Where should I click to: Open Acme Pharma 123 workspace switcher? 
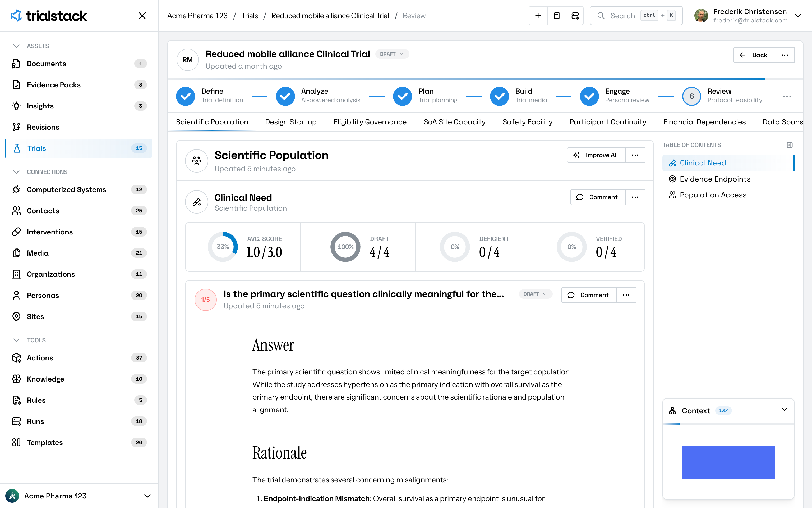click(79, 496)
